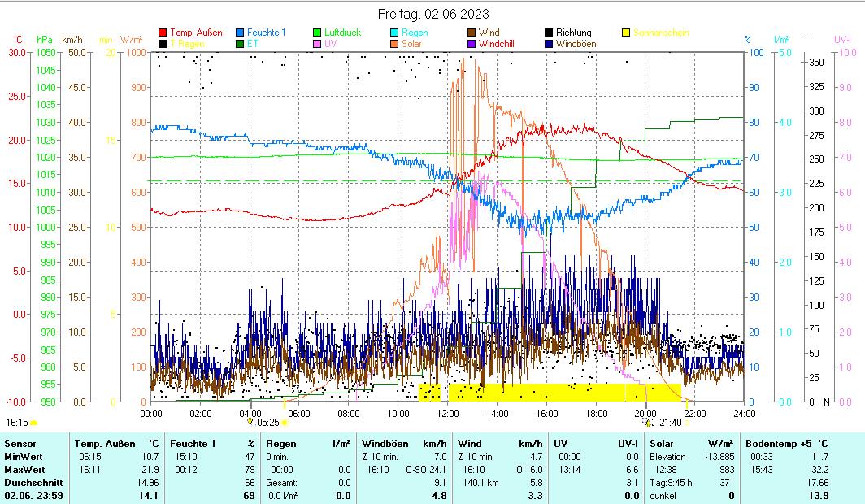Click the hPa axis unit label
Screen dimensions: 865x504
(45, 40)
